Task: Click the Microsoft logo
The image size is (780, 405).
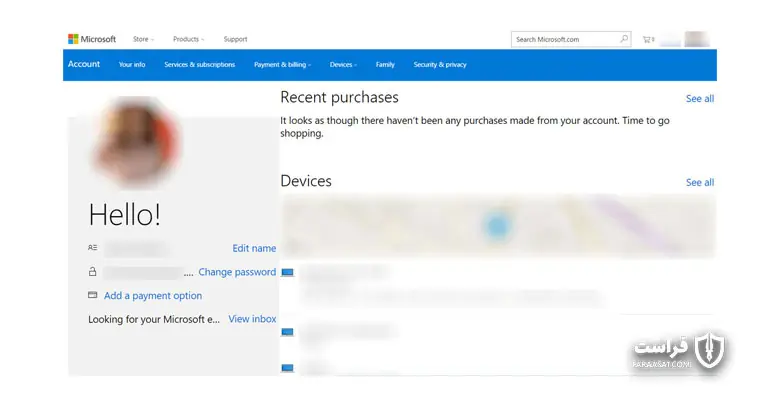Action: click(92, 39)
